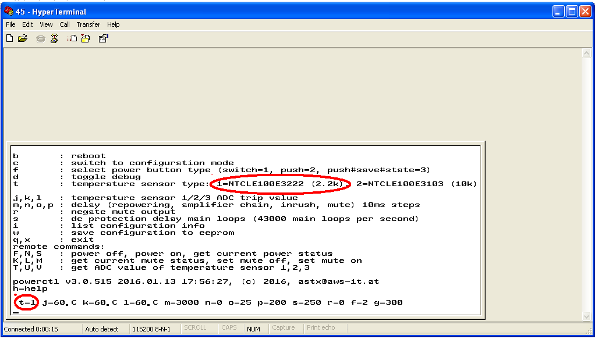Click the 'm=3000' value in terminal
The width and height of the screenshot is (595, 364).
182,302
